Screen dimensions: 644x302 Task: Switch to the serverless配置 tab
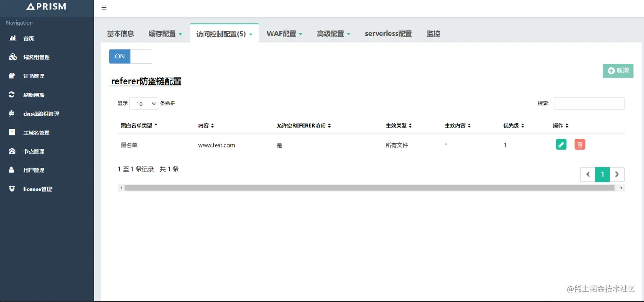point(388,34)
